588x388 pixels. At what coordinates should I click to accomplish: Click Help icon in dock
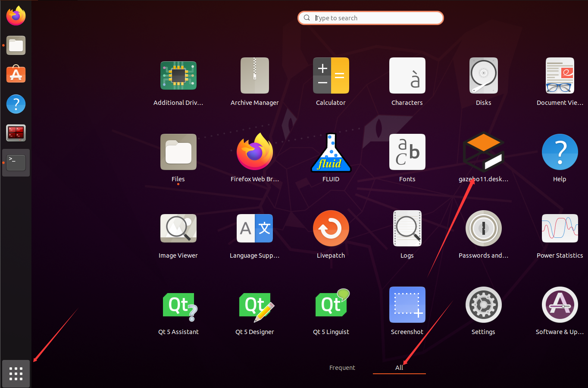pos(16,104)
